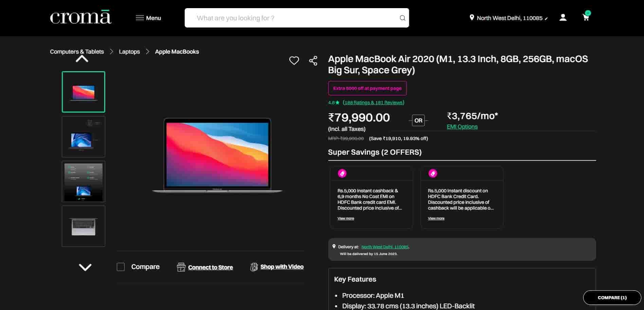Viewport: 644px width, 310px height.
Task: View more on HDFC instant cashback offer
Action: click(346, 218)
